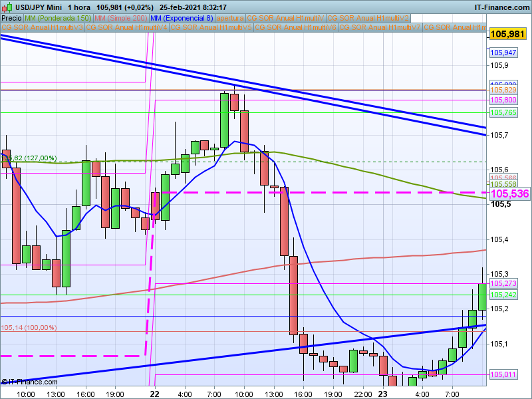
Task: Click the 22 date marker on time axis
Action: point(154,394)
